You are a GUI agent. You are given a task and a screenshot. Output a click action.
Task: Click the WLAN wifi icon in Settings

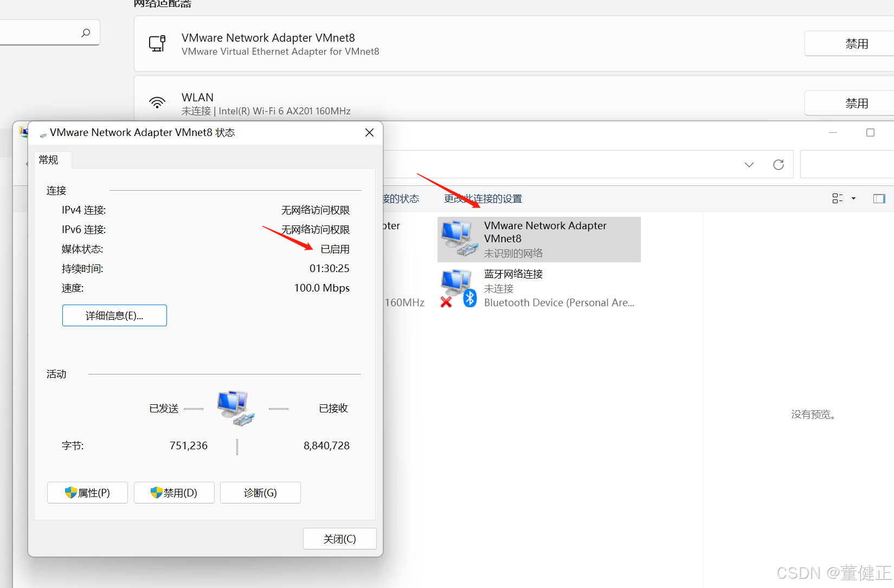coord(157,102)
